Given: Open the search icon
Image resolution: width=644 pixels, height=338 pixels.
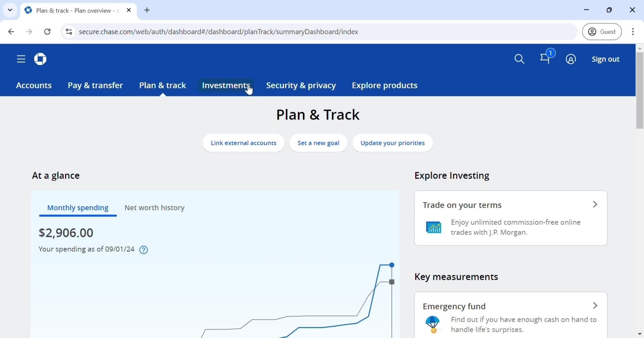Looking at the screenshot, I should pyautogui.click(x=520, y=59).
